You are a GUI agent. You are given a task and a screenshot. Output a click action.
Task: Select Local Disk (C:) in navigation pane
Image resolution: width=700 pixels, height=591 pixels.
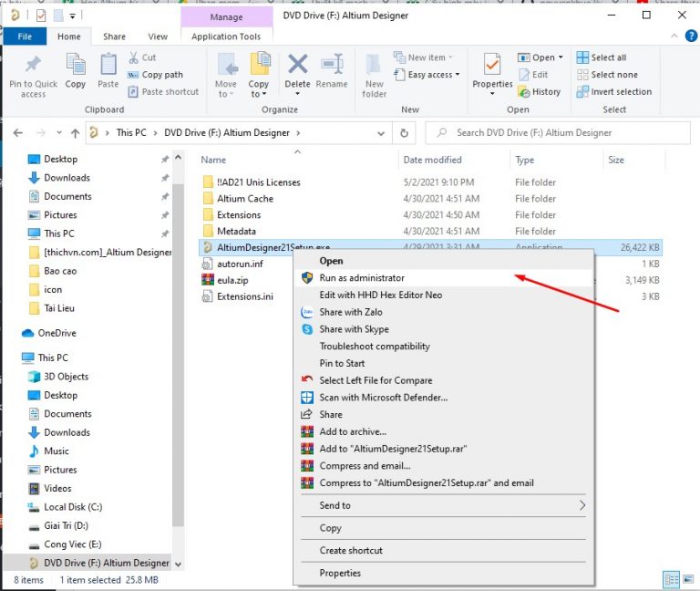click(73, 507)
